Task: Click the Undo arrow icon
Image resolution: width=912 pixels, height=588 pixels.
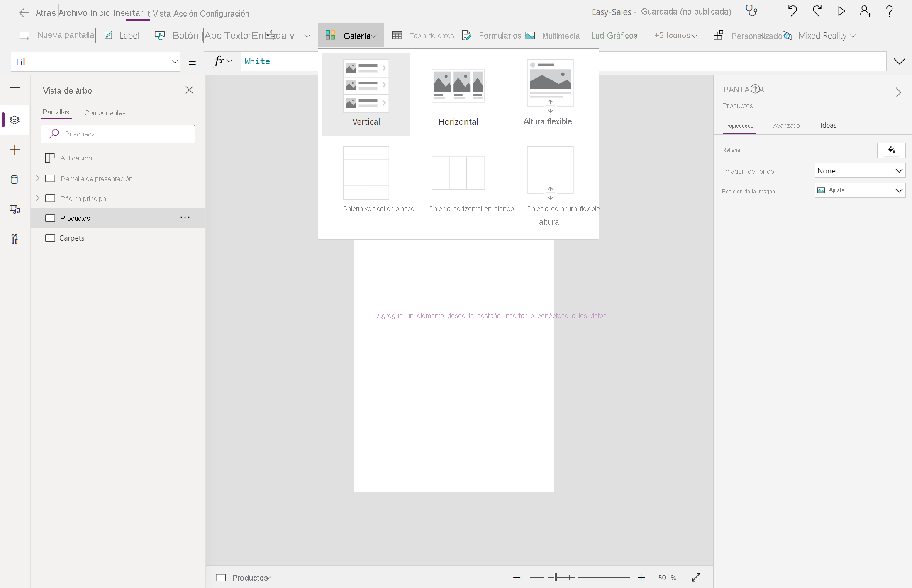Action: click(792, 11)
